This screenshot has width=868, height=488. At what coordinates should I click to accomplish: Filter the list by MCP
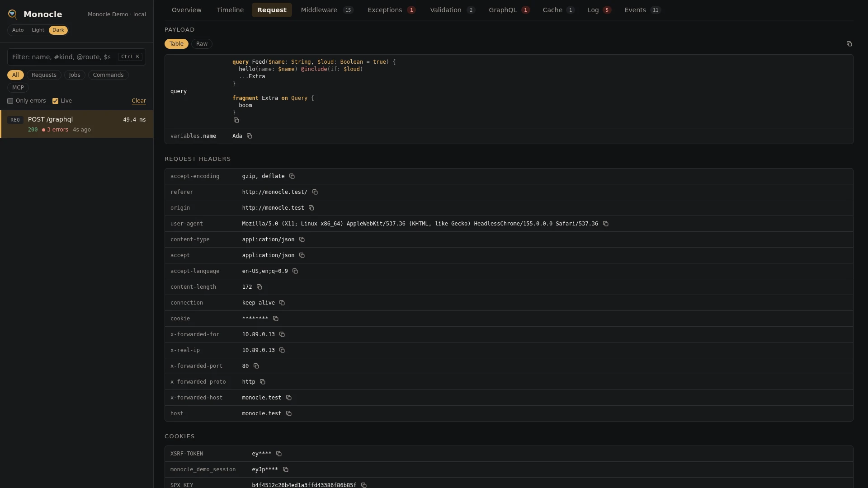click(18, 88)
